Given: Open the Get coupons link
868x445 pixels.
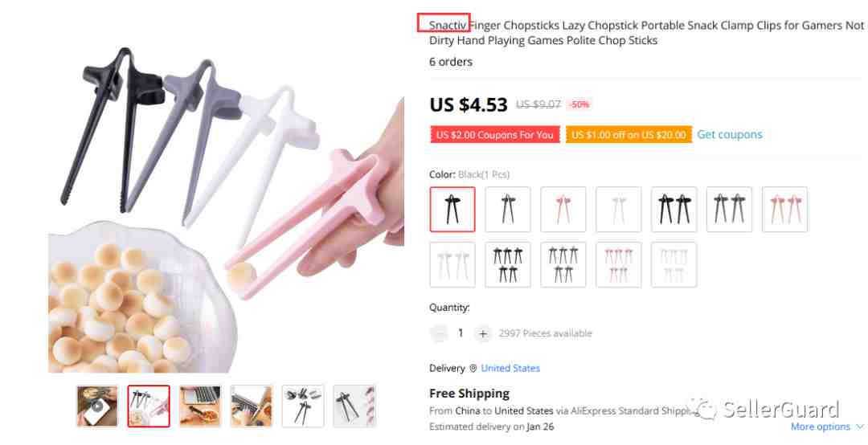Looking at the screenshot, I should (x=730, y=134).
